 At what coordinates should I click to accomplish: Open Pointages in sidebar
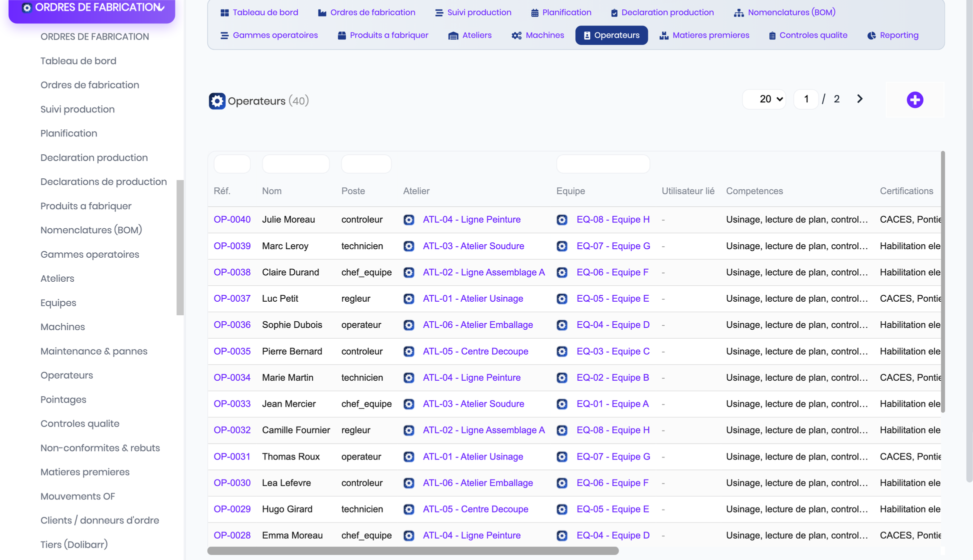point(63,400)
